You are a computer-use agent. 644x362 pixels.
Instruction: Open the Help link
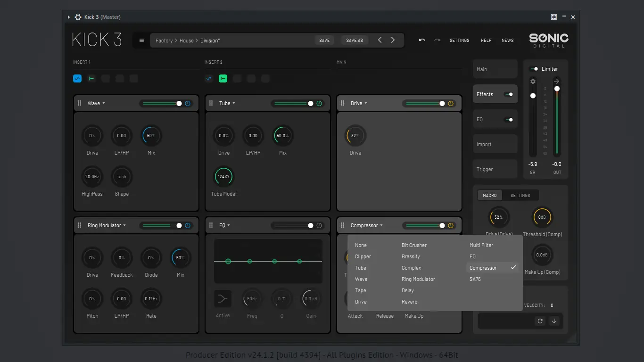486,41
